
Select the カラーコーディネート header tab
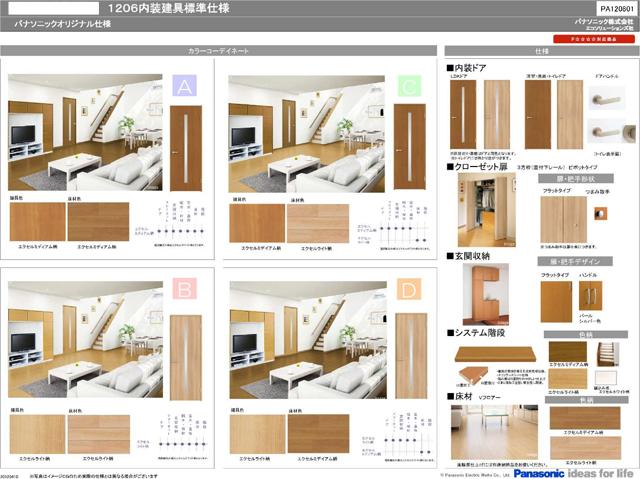pos(218,49)
